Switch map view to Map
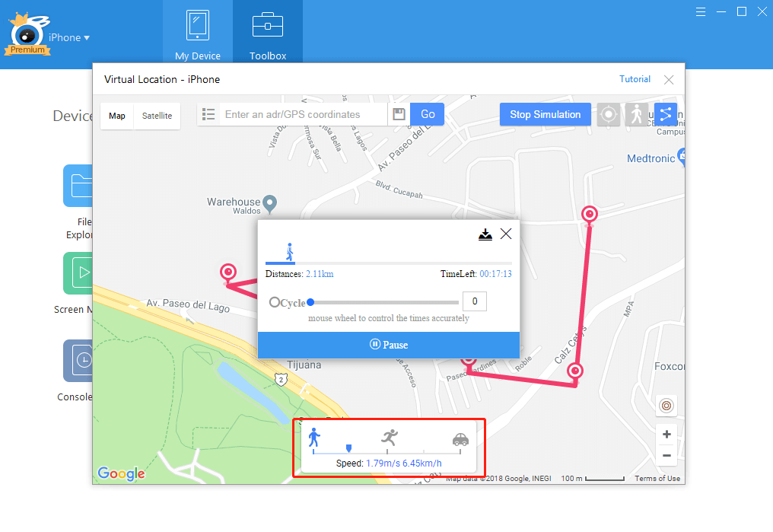Screen dimensions: 773x532 [x=117, y=116]
